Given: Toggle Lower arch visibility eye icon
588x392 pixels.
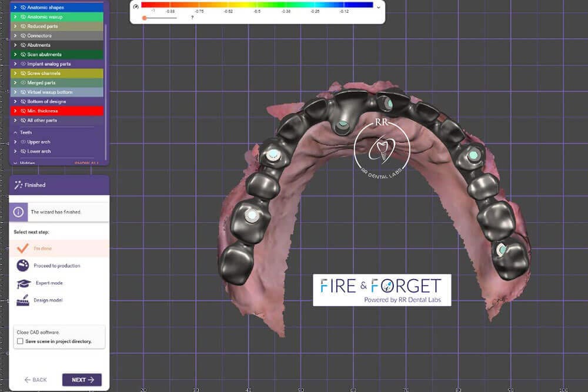Looking at the screenshot, I should point(23,151).
